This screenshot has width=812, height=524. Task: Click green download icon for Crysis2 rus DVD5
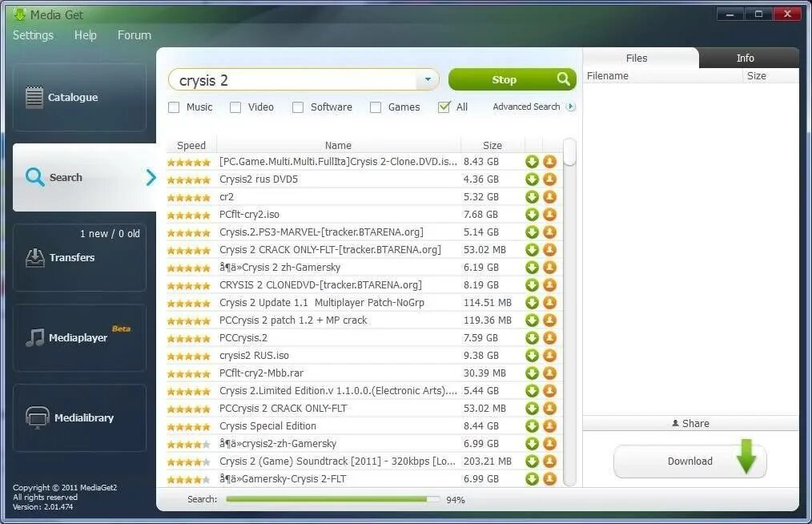(532, 179)
